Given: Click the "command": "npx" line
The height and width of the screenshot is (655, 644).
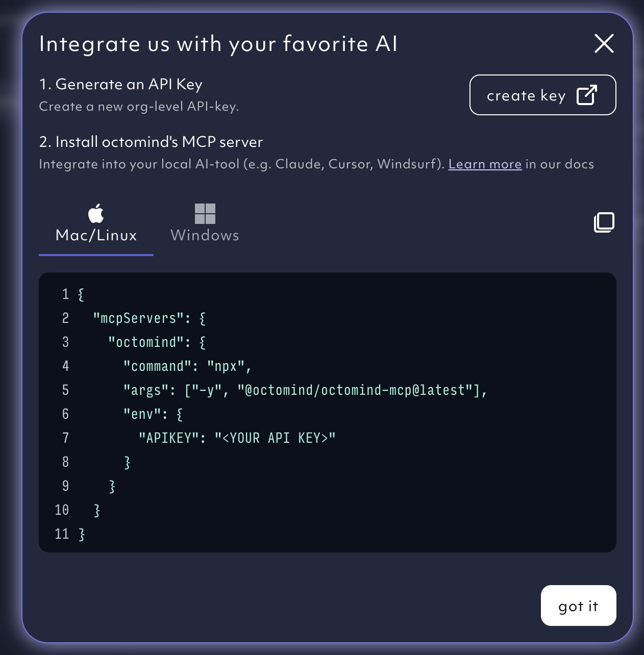Looking at the screenshot, I should pyautogui.click(x=187, y=366).
